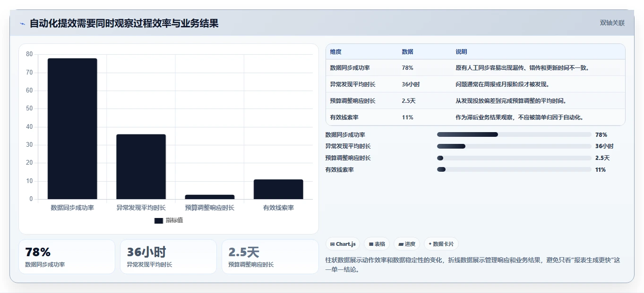The width and height of the screenshot is (644, 293).
Task: Click the 11% cell in the table
Action: pos(407,117)
